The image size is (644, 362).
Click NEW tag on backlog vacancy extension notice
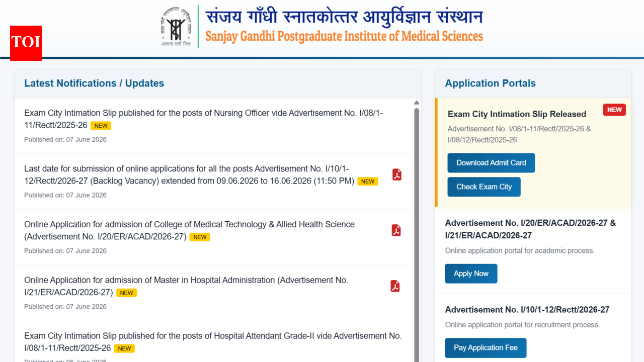point(368,182)
